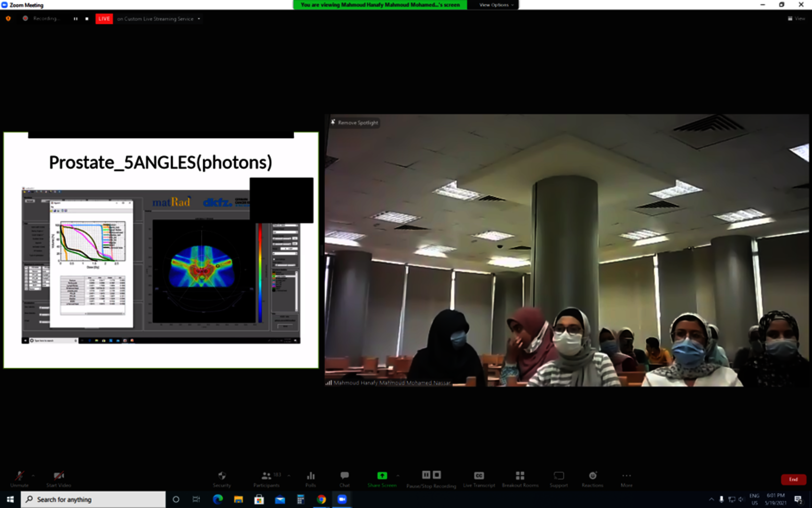812x508 pixels.
Task: Open Google Chrome from the taskbar
Action: pyautogui.click(x=321, y=500)
